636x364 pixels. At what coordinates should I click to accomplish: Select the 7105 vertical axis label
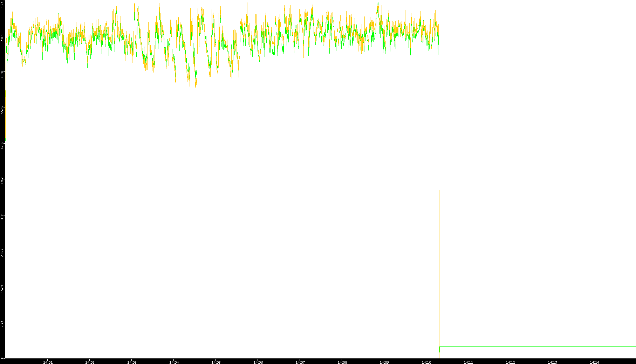point(2,38)
